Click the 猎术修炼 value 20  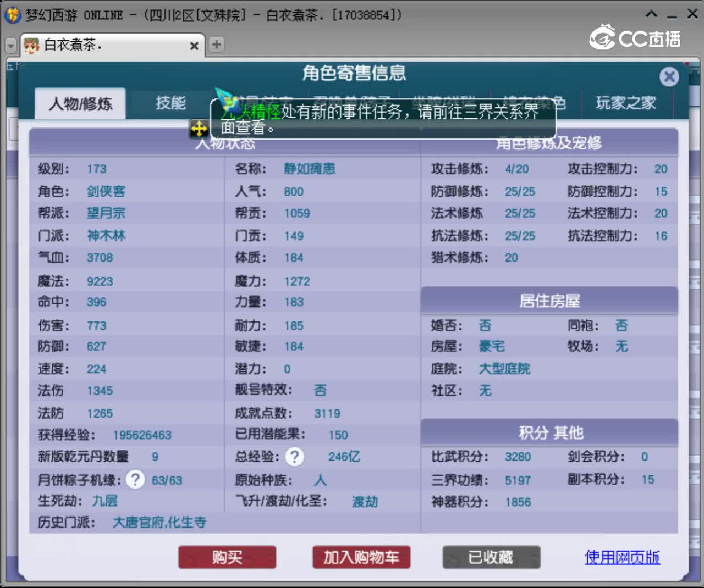pyautogui.click(x=512, y=258)
